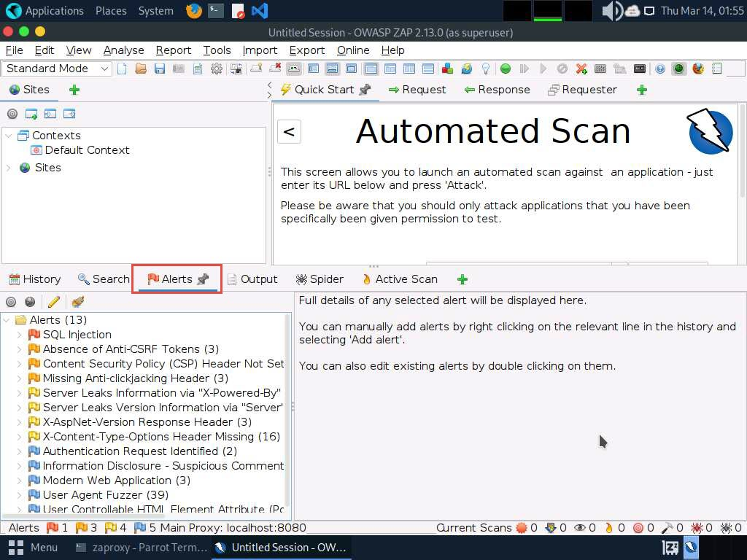Click the New Session toolbar icon
The image size is (747, 560).
[x=122, y=69]
